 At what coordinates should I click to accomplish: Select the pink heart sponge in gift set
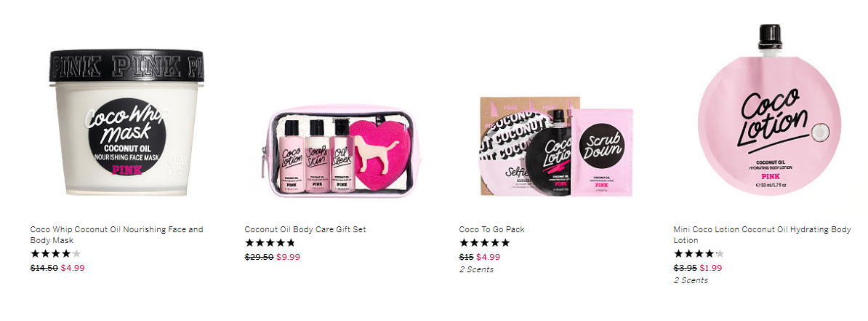[382, 155]
